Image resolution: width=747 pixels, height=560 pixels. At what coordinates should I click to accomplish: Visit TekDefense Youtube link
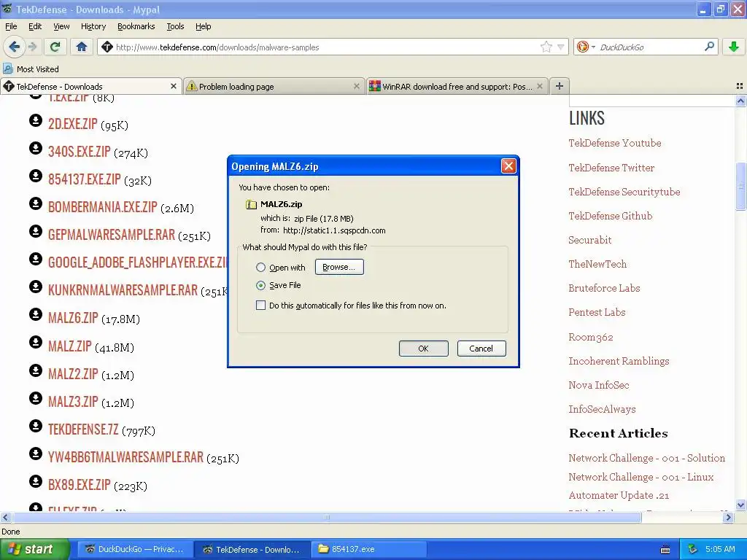[614, 143]
